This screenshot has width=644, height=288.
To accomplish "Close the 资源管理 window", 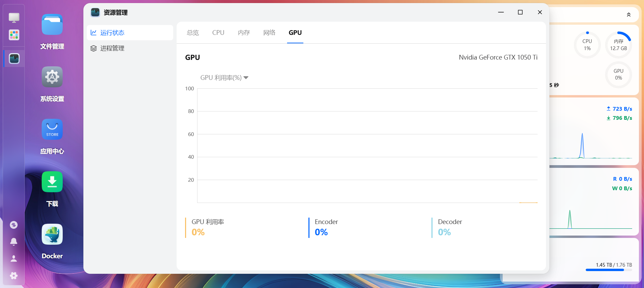I will (540, 12).
